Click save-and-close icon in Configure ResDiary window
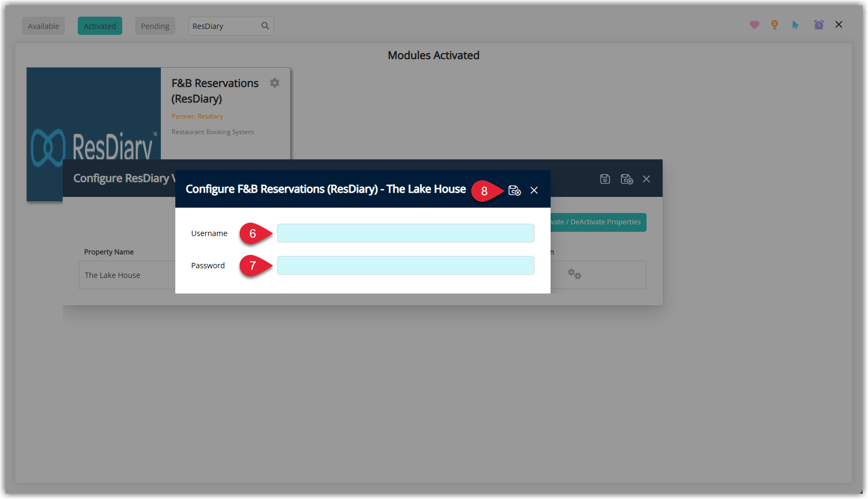Viewport: 868px width, 499px height. pos(627,179)
